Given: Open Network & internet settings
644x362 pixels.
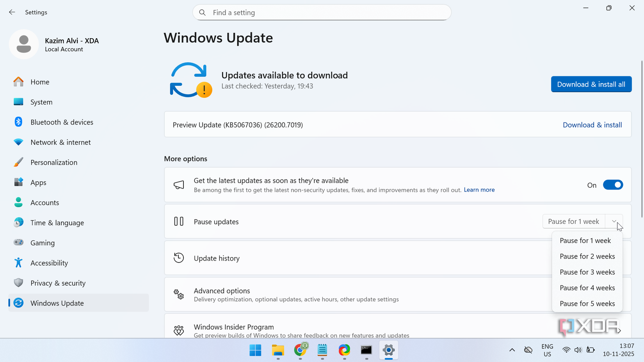Looking at the screenshot, I should (x=60, y=142).
